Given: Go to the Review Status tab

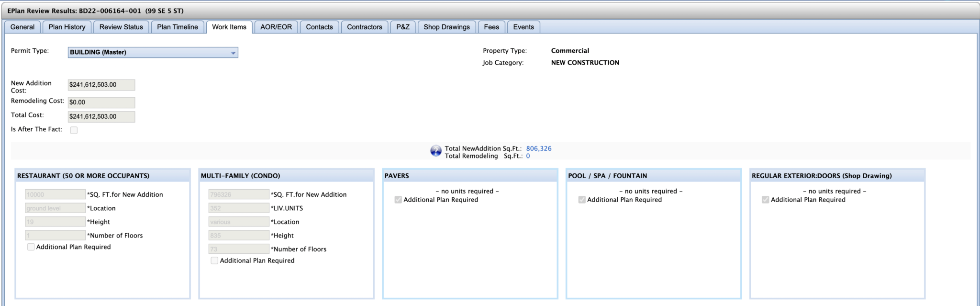Looking at the screenshot, I should click(x=121, y=27).
